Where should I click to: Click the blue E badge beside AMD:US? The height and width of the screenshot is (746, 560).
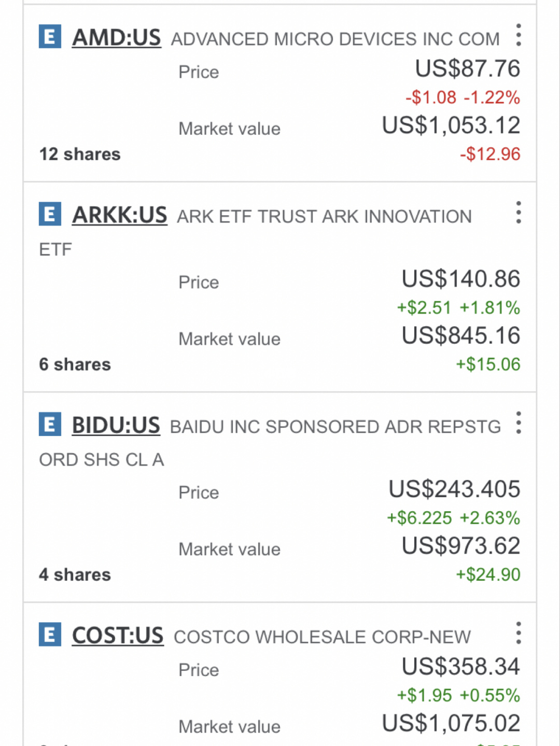(x=50, y=37)
